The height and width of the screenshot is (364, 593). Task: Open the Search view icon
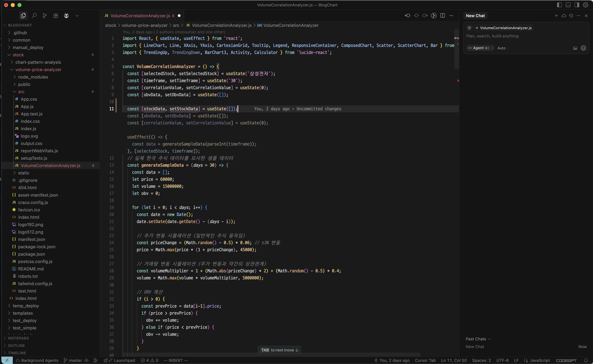coord(34,16)
